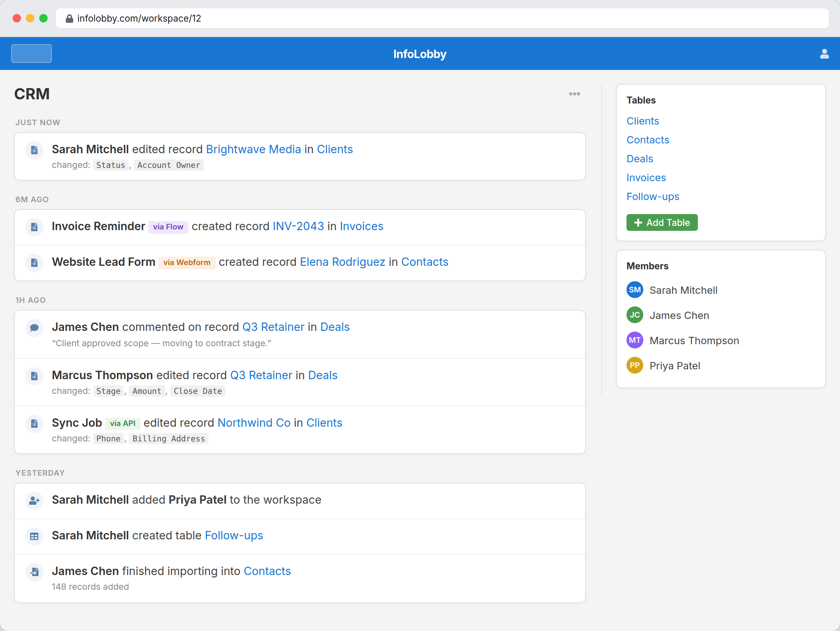Open Contacts link in Website Lead Form entry
840x631 pixels.
pyautogui.click(x=425, y=262)
